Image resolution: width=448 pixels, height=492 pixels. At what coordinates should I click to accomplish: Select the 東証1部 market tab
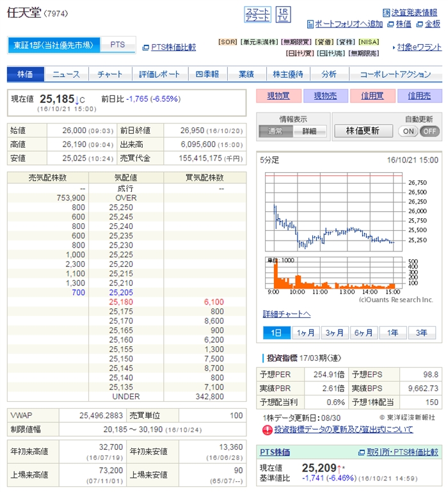pyautogui.click(x=54, y=45)
